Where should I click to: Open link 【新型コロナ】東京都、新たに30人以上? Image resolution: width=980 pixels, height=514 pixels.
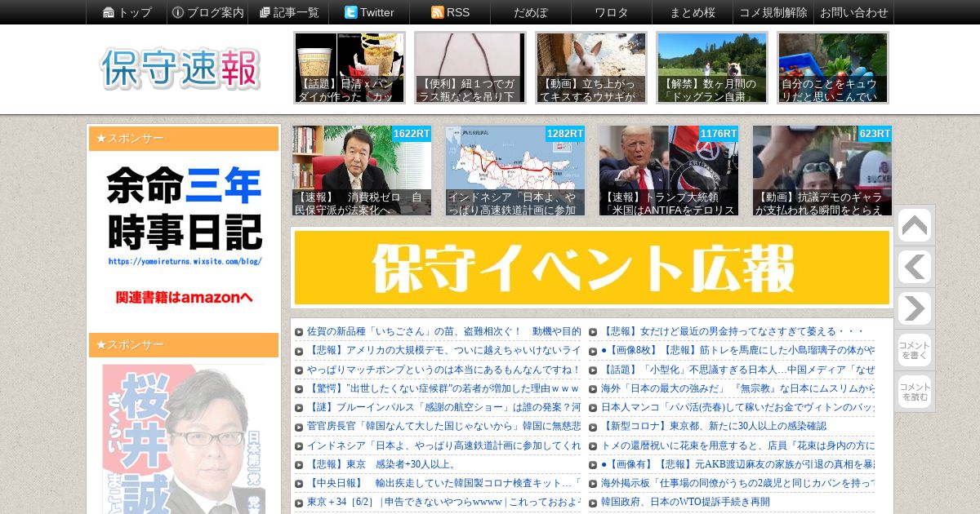714,426
